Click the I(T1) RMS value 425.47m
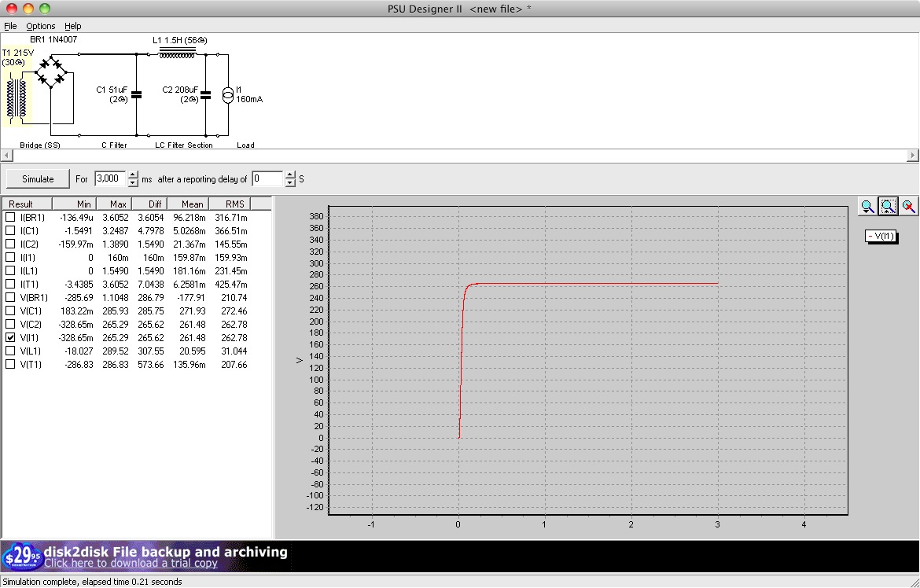920x588 pixels. [231, 285]
